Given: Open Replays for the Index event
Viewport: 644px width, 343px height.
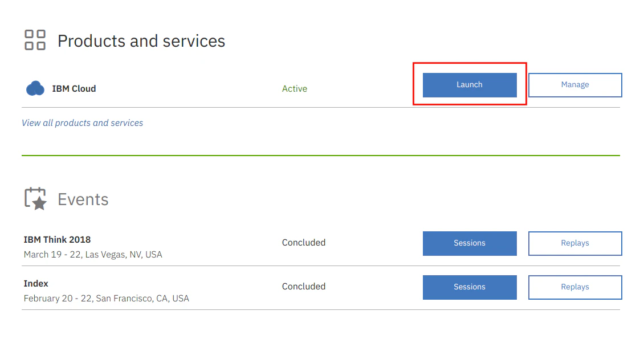Looking at the screenshot, I should coord(575,287).
